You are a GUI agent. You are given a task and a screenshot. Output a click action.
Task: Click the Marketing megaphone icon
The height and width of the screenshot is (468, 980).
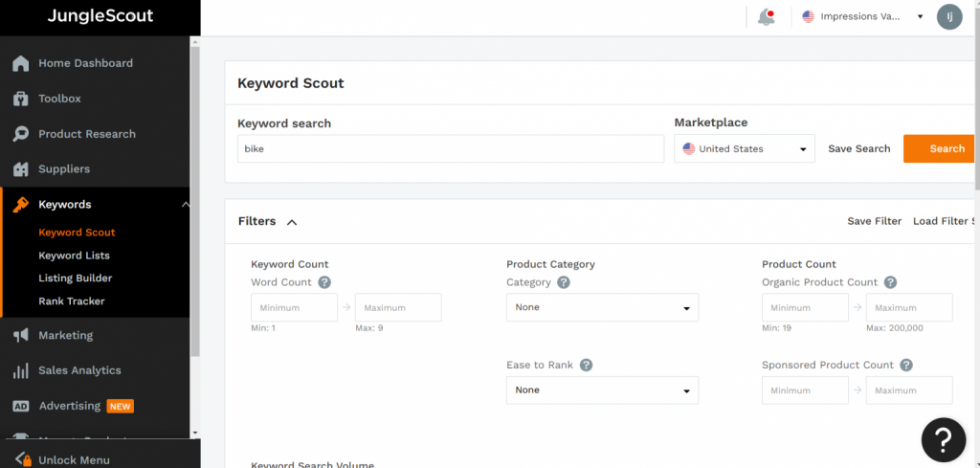(x=20, y=336)
